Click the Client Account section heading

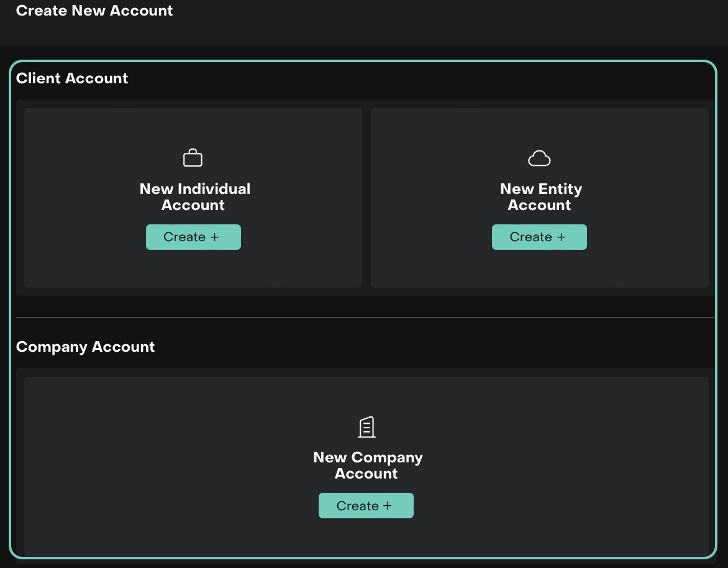tap(72, 78)
